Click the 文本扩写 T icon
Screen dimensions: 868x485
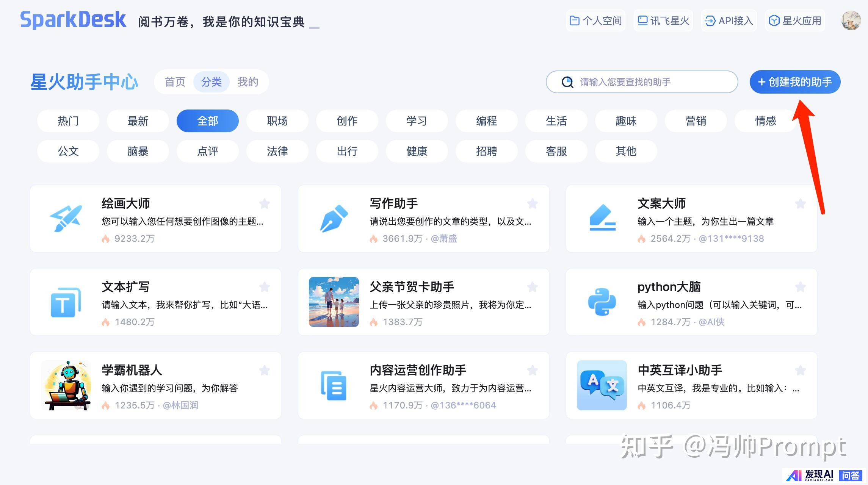66,302
